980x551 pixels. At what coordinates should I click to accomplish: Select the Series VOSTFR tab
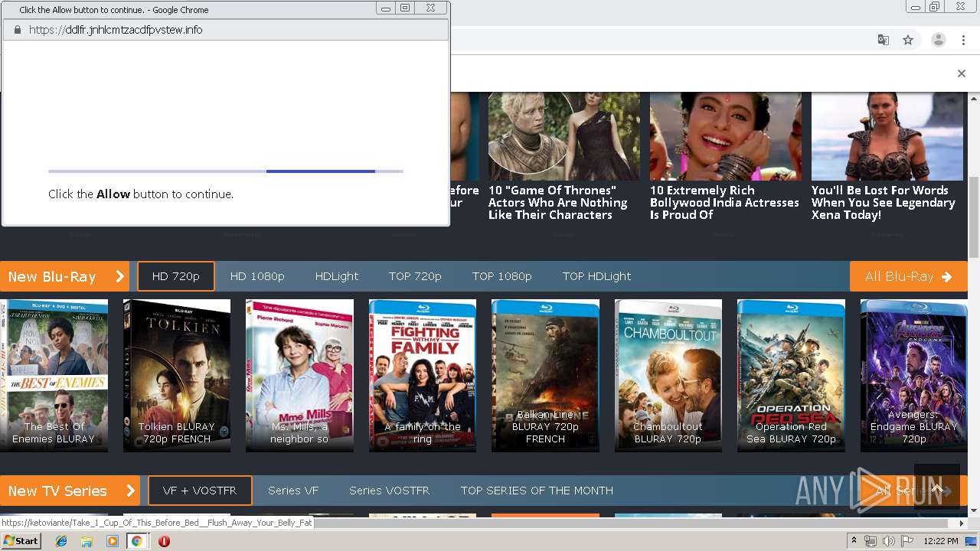click(x=389, y=491)
